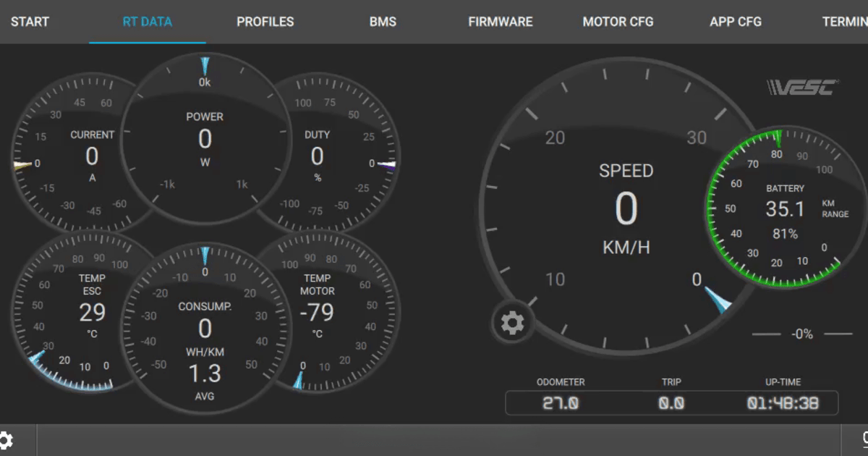The width and height of the screenshot is (868, 456).
Task: Switch to the START tab
Action: click(x=30, y=22)
